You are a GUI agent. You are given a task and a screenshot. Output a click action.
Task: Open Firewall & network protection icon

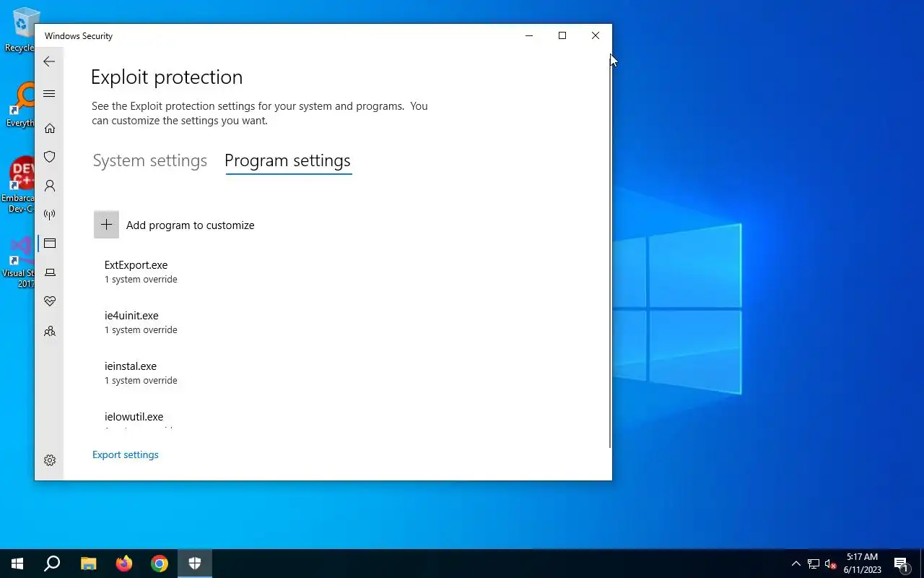click(50, 215)
